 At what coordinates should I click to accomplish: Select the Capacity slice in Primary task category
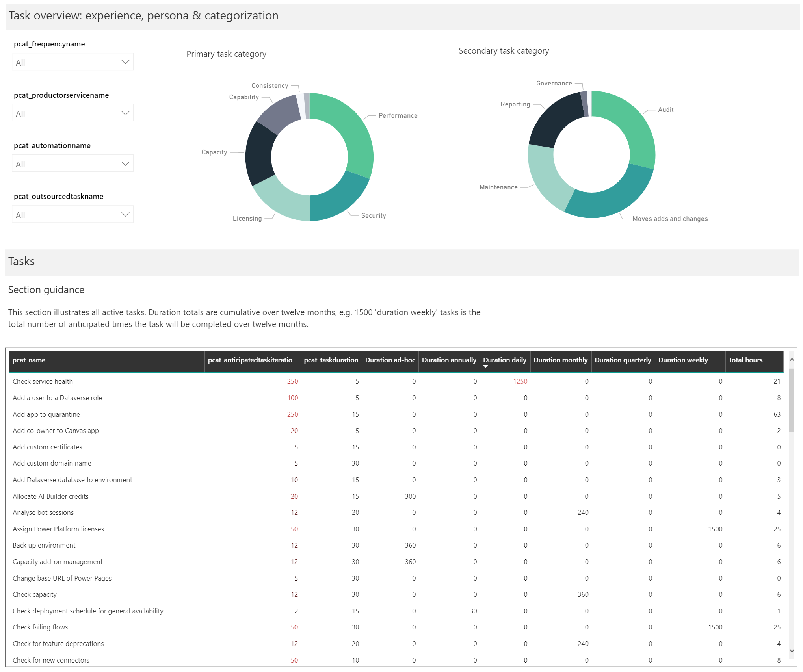coord(256,154)
